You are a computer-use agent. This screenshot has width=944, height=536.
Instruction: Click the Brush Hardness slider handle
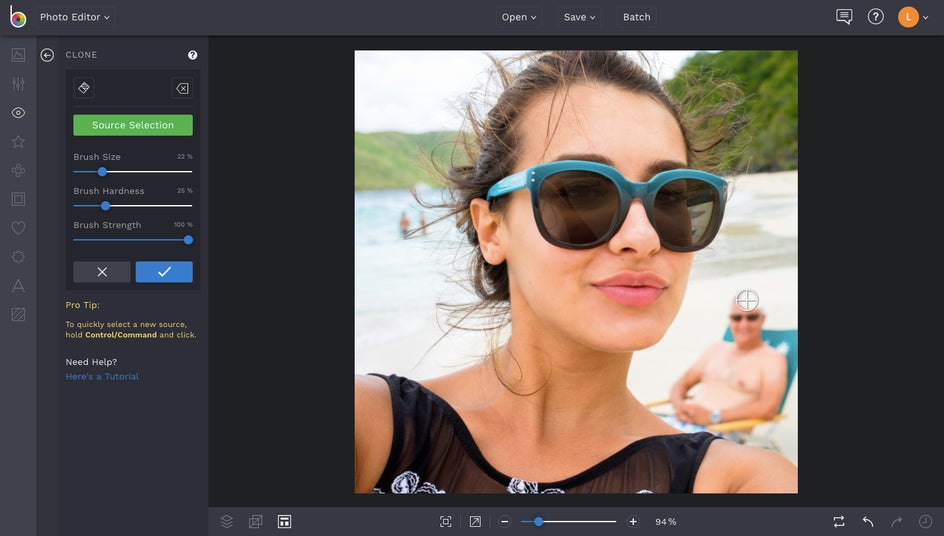click(x=106, y=206)
